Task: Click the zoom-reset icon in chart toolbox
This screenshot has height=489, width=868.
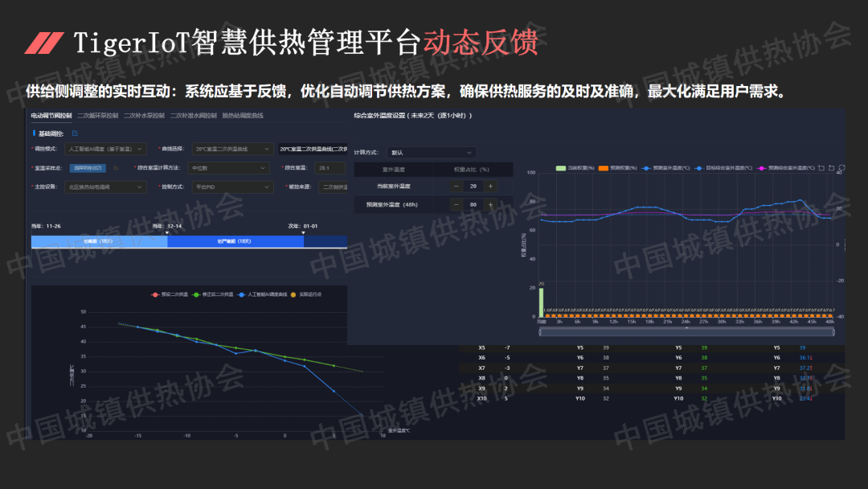Action: [x=831, y=168]
